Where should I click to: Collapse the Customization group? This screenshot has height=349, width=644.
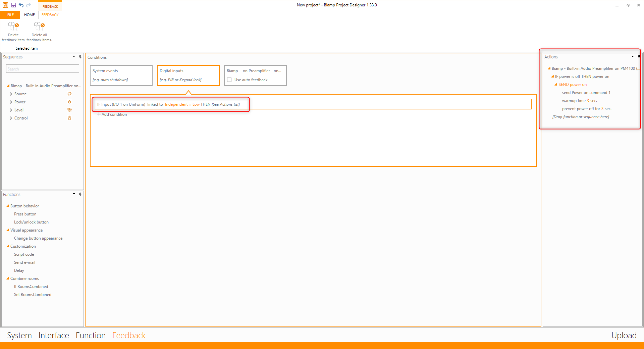pyautogui.click(x=8, y=246)
